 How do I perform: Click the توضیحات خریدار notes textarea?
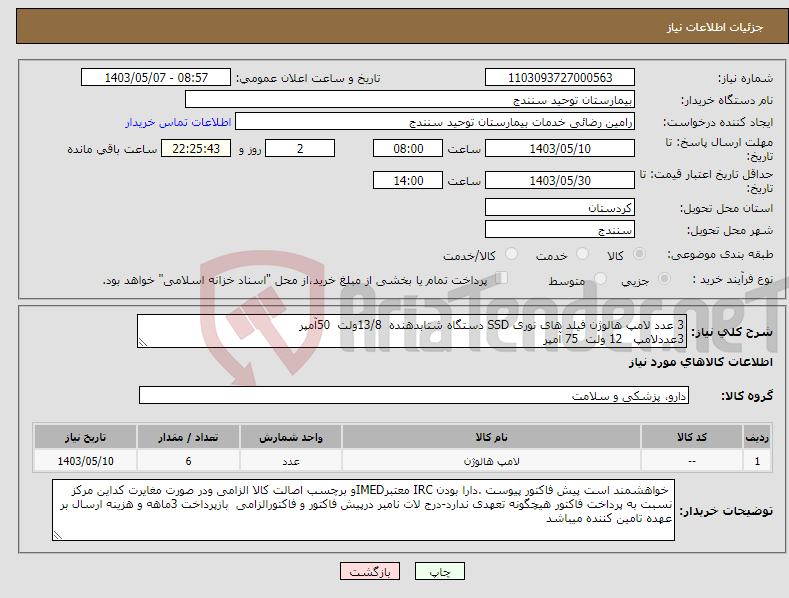[x=363, y=510]
